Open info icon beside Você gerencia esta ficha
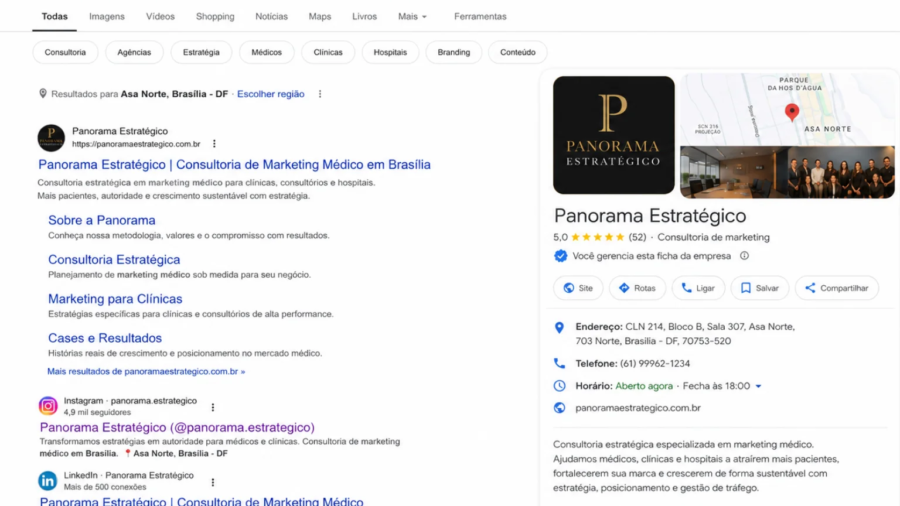The height and width of the screenshot is (506, 900). click(x=744, y=256)
